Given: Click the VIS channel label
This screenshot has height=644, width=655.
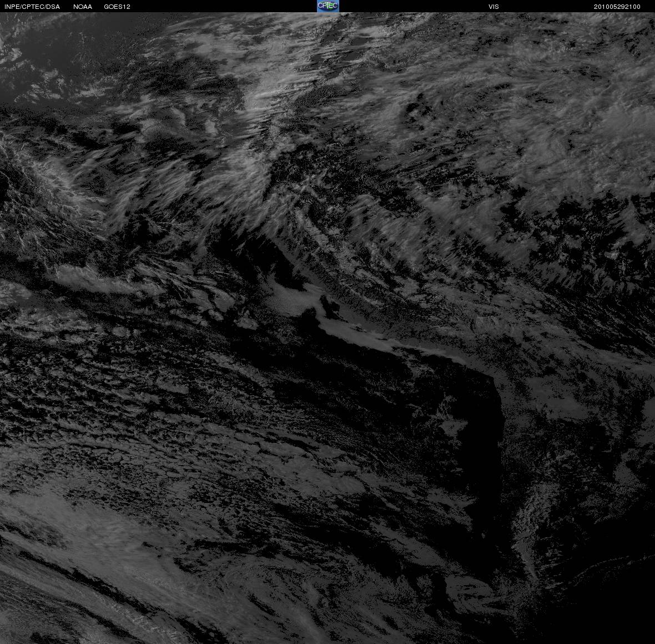Looking at the screenshot, I should pyautogui.click(x=494, y=7).
